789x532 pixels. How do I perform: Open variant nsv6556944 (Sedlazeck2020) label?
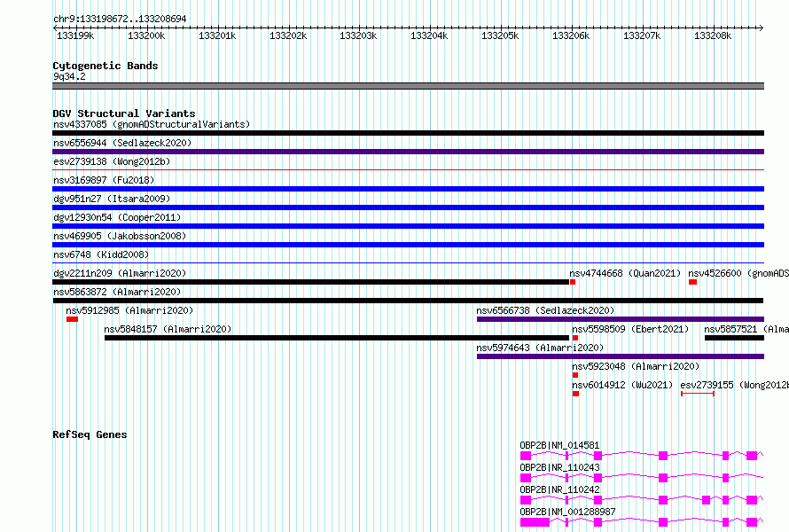click(x=122, y=143)
